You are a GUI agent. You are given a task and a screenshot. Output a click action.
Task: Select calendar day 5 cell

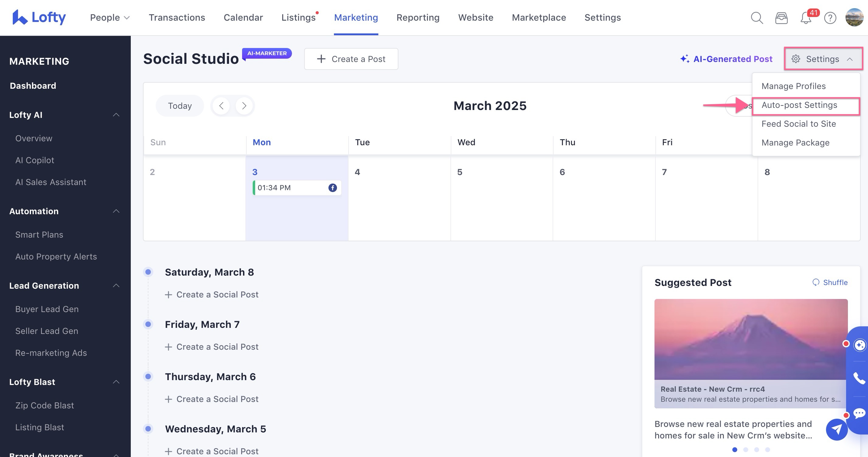(502, 198)
